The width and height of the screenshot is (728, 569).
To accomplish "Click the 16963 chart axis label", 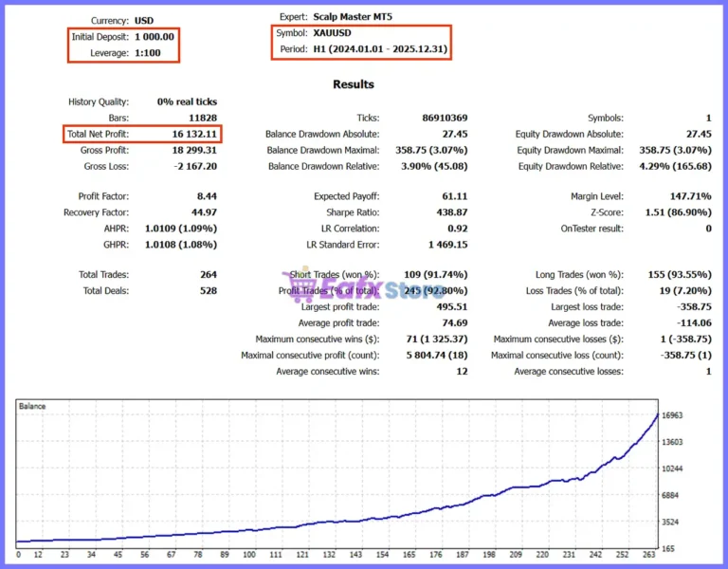I will pos(672,415).
